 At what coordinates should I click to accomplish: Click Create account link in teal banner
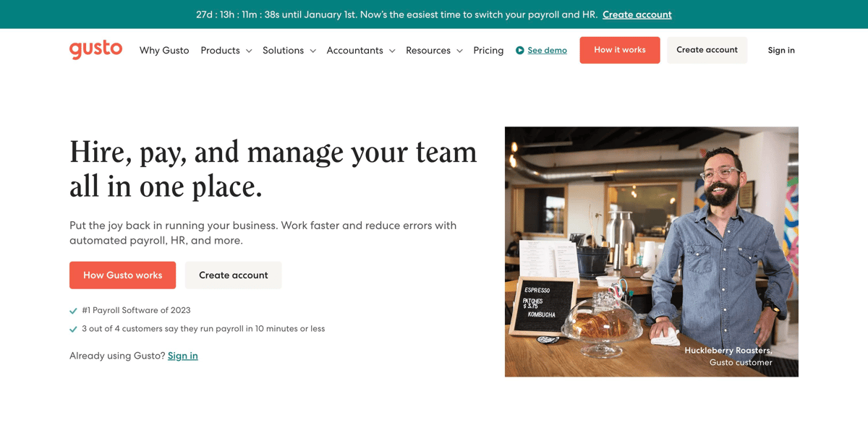[637, 14]
